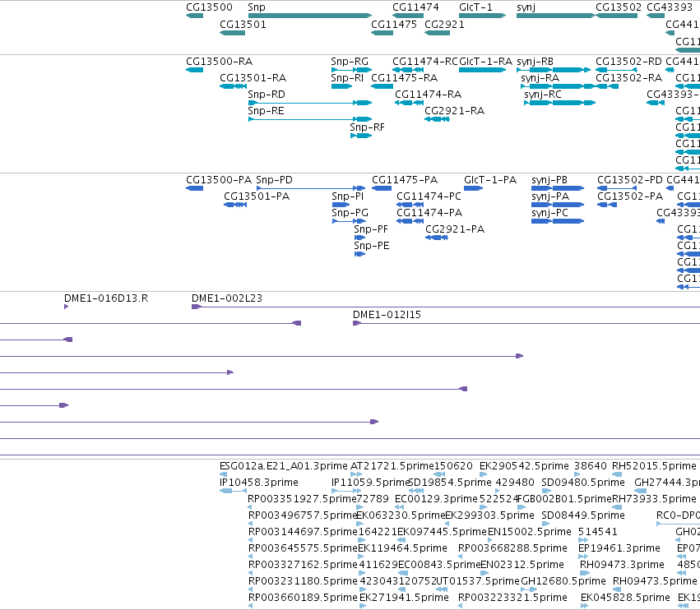Select BAC label DME1-016D13.R
The height and width of the screenshot is (610, 700).
[x=106, y=298]
